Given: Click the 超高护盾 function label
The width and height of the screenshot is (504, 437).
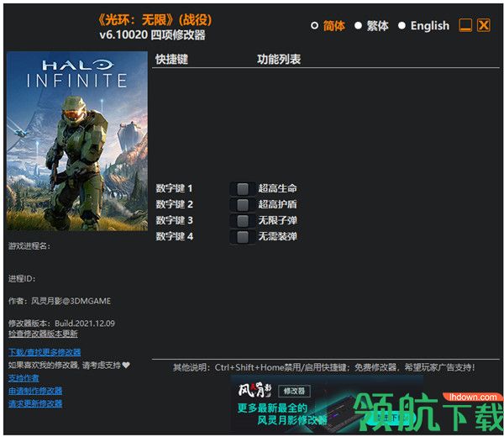Looking at the screenshot, I should (x=278, y=204).
